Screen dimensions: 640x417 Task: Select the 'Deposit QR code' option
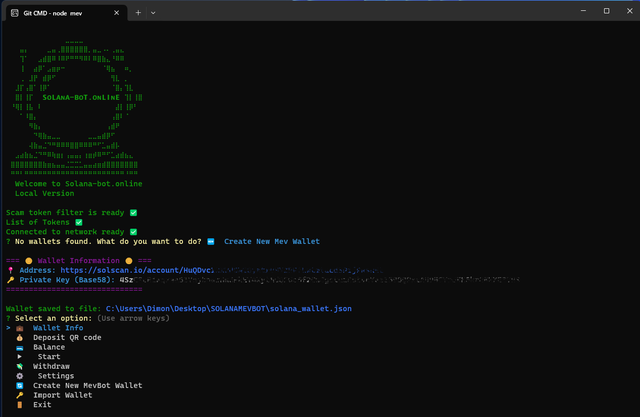67,337
